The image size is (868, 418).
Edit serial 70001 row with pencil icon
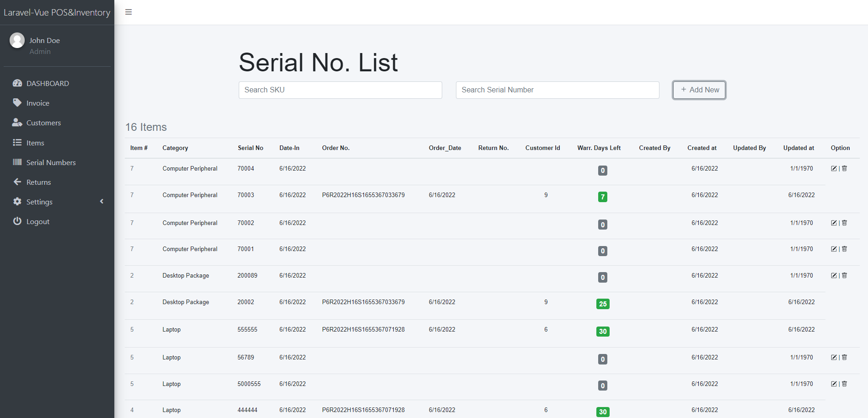click(834, 249)
